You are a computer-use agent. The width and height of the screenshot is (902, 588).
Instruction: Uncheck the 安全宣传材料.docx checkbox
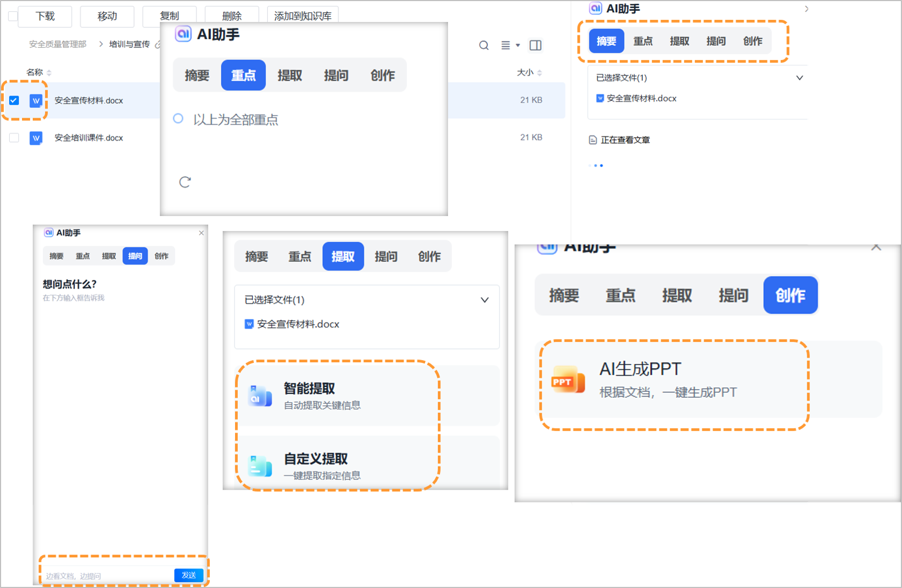(x=13, y=100)
